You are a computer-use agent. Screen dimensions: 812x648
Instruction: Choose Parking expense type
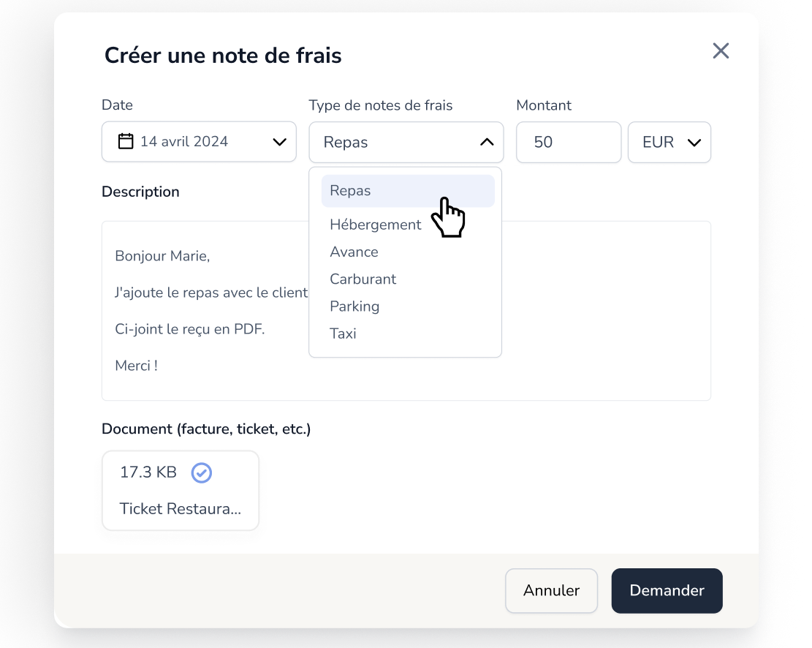(x=354, y=306)
